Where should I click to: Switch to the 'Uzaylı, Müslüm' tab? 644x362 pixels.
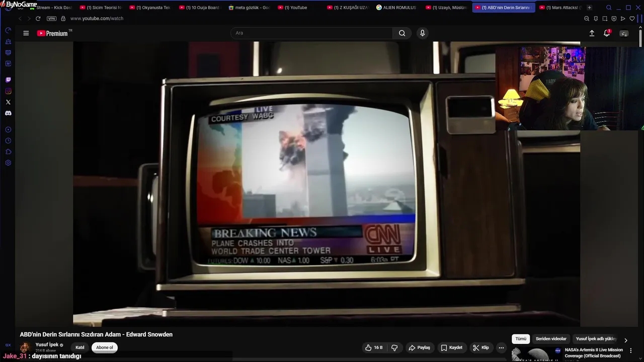(x=446, y=8)
